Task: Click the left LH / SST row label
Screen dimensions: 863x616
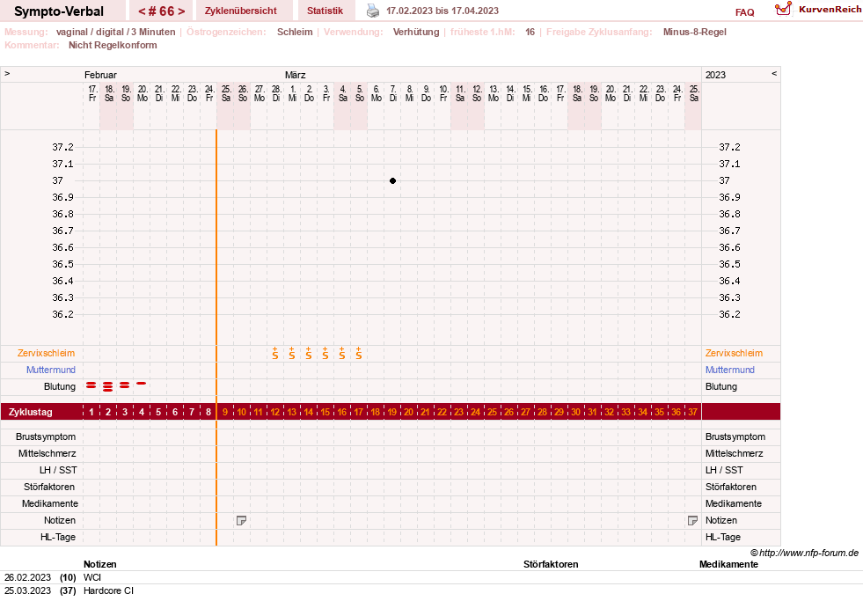Action: (x=58, y=470)
